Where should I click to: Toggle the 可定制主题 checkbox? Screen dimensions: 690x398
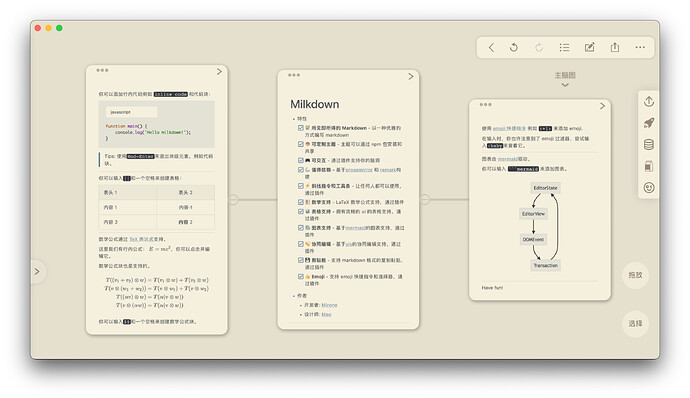tap(301, 144)
